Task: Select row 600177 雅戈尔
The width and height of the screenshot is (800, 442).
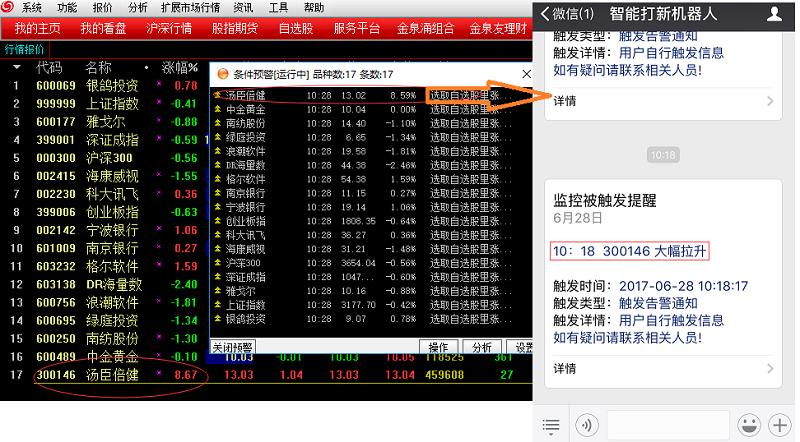Action: pos(105,122)
